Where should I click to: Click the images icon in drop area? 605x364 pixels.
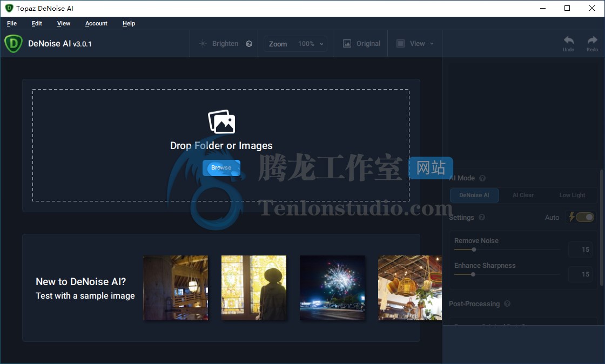coord(221,122)
